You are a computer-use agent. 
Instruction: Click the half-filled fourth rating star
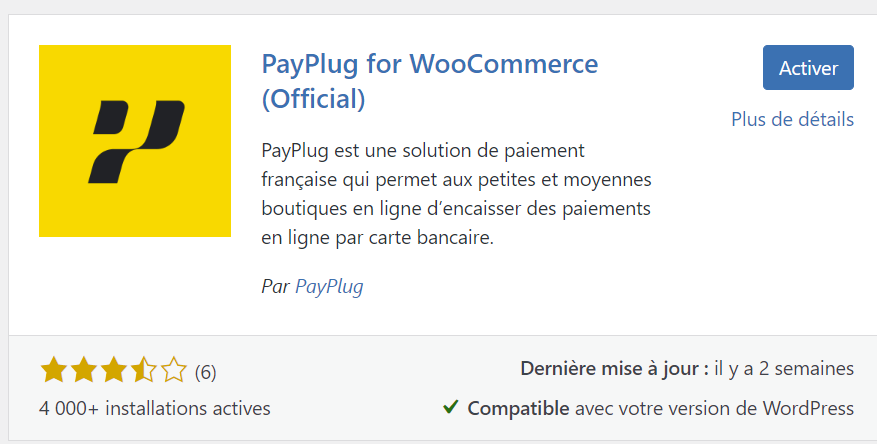(144, 370)
